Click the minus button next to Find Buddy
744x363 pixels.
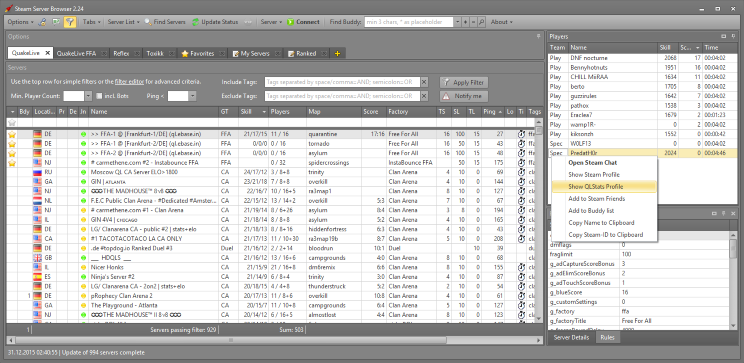click(473, 22)
